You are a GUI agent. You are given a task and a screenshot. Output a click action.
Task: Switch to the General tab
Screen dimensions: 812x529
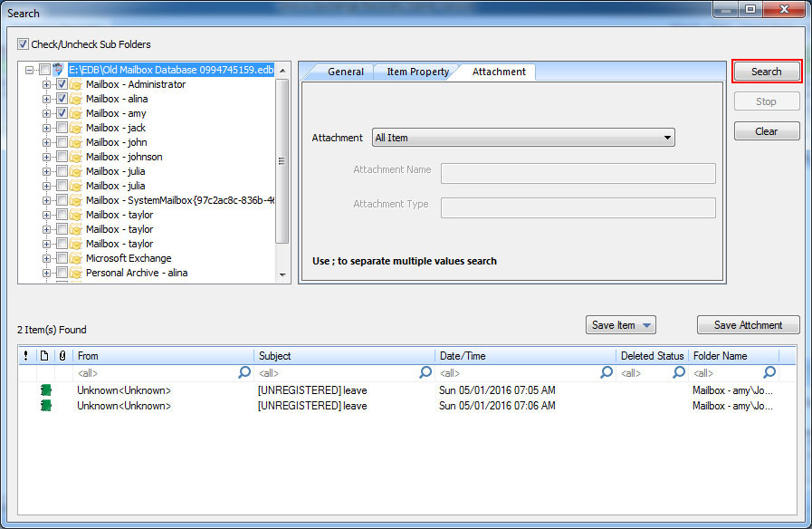tap(345, 72)
